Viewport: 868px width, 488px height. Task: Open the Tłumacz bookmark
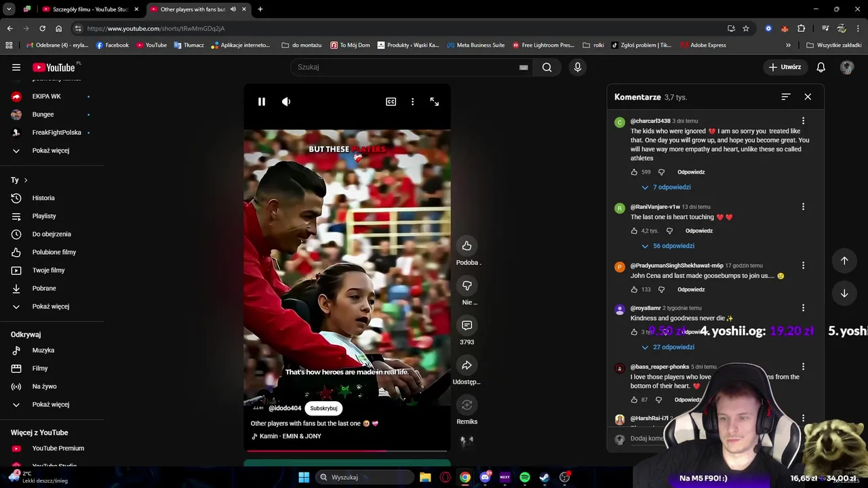tap(187, 45)
